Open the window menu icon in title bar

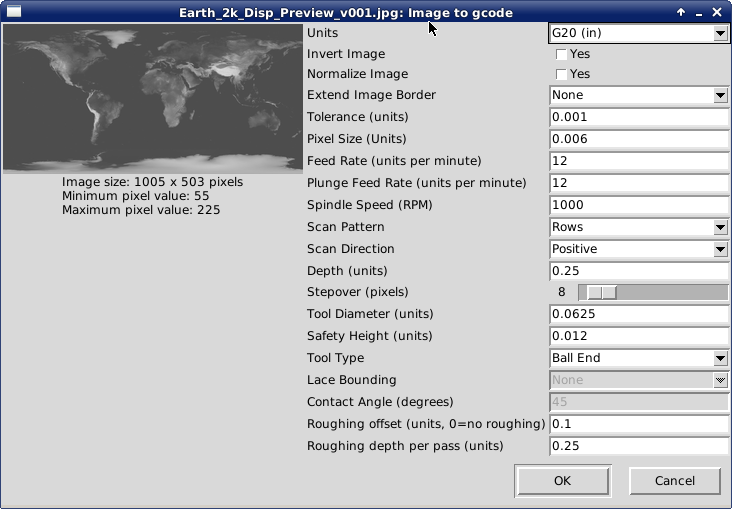[x=14, y=11]
